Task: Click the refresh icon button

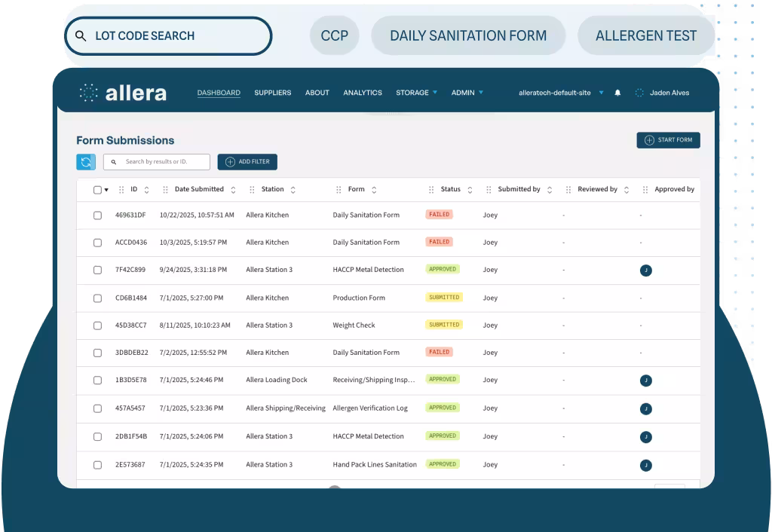Action: point(86,162)
